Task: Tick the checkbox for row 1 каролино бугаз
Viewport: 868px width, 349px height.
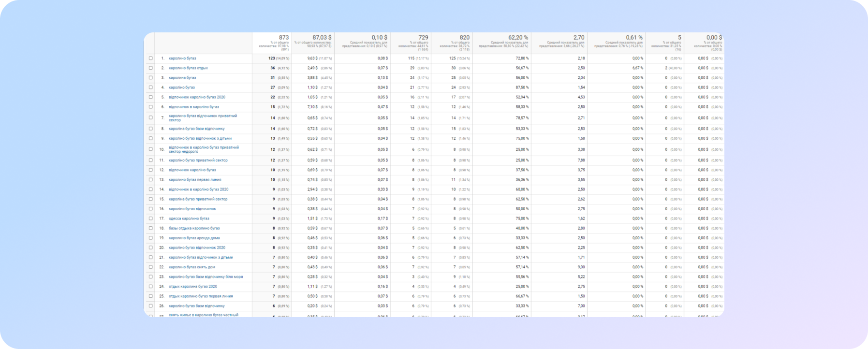Action: click(150, 58)
